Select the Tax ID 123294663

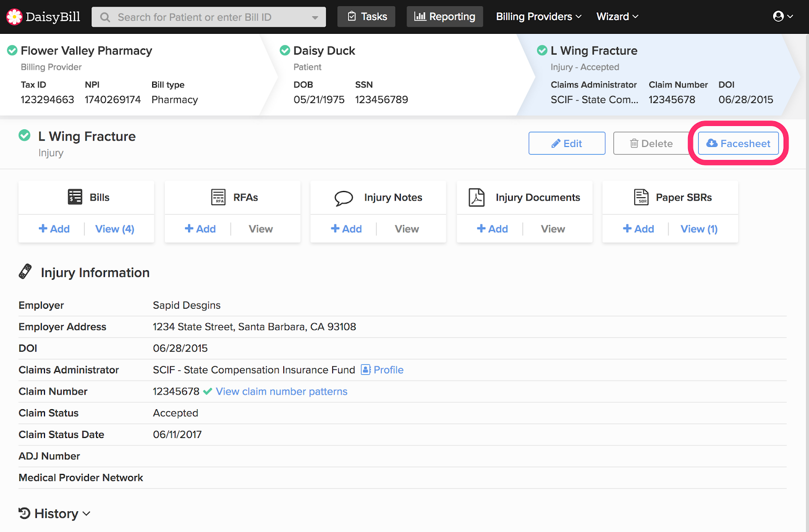(48, 100)
